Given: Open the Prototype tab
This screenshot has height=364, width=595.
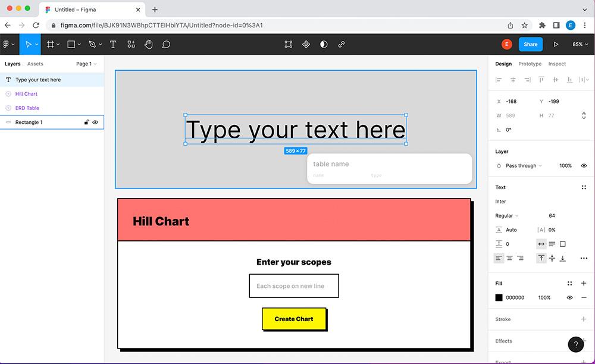Looking at the screenshot, I should point(530,64).
